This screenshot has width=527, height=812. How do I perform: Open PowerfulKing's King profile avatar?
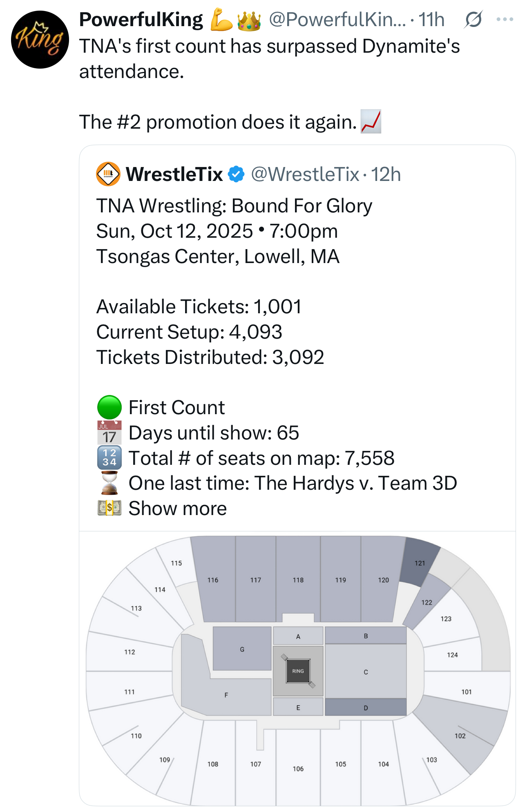pyautogui.click(x=40, y=40)
